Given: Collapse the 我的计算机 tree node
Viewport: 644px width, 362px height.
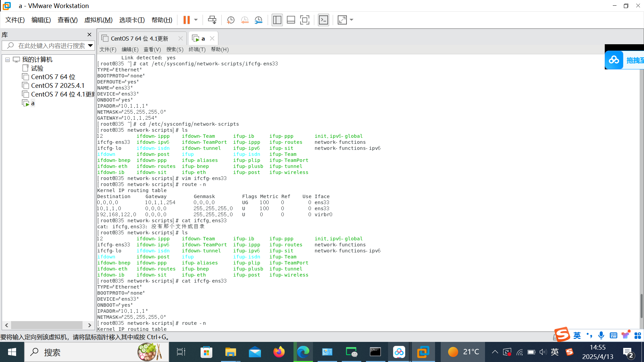Looking at the screenshot, I should pos(7,60).
